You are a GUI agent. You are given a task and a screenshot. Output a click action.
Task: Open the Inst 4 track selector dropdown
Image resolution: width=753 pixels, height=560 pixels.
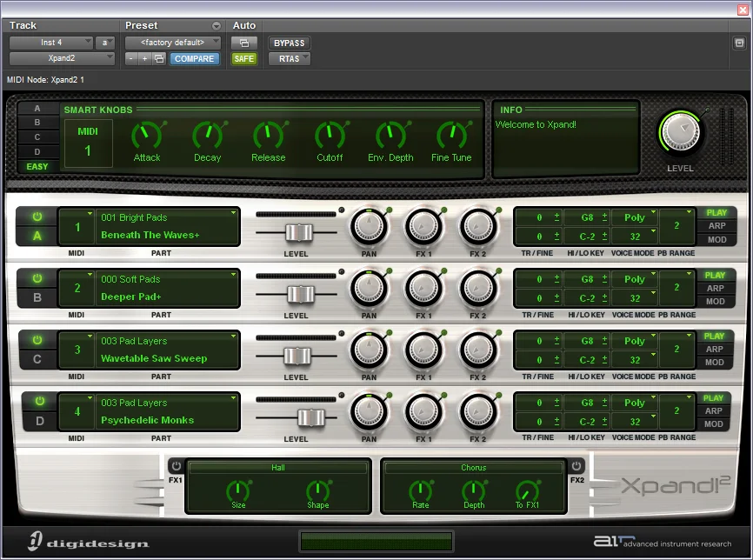coord(51,43)
